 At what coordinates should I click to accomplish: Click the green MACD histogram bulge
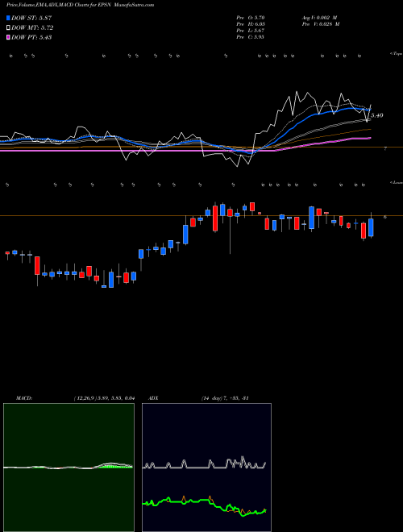[x=114, y=466]
